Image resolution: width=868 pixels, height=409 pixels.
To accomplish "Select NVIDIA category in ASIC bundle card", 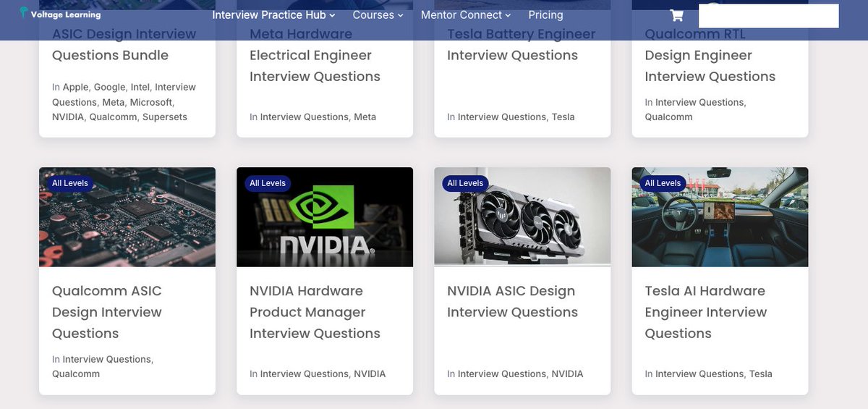I will click(67, 117).
